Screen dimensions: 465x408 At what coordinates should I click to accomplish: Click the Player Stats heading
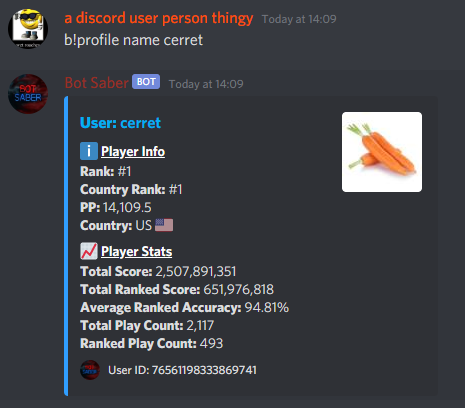coord(137,252)
